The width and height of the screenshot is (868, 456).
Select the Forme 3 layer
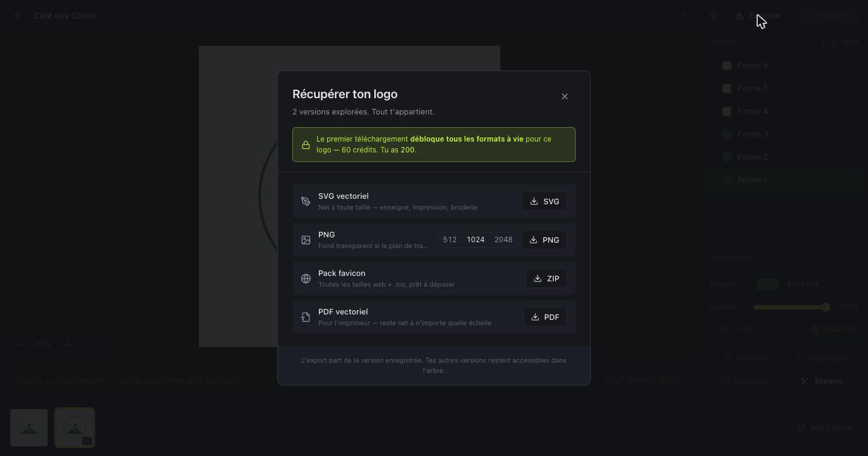pos(784,134)
